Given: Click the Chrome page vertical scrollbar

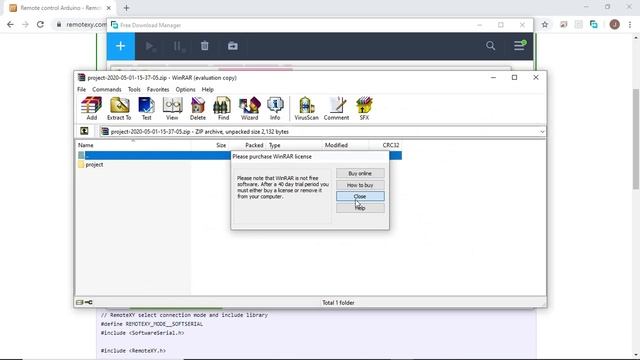Looking at the screenshot, I should point(636,139).
